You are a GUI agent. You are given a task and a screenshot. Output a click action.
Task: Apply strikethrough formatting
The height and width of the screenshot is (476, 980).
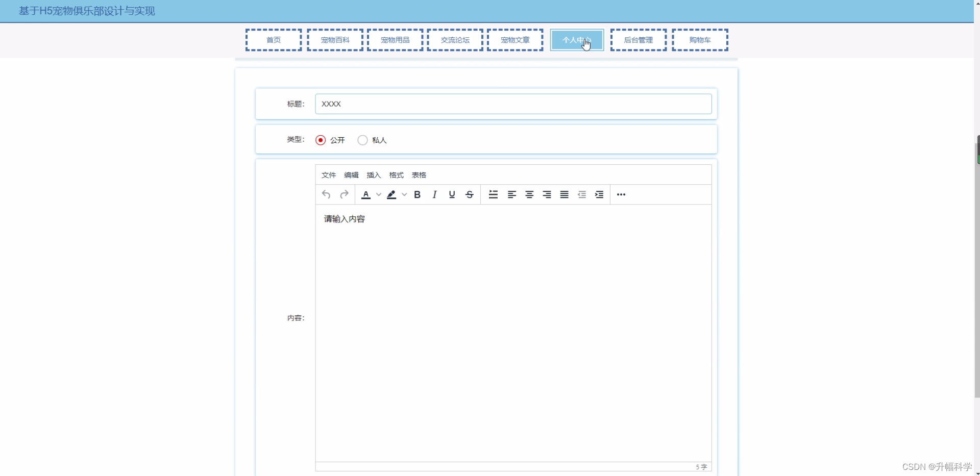[469, 194]
